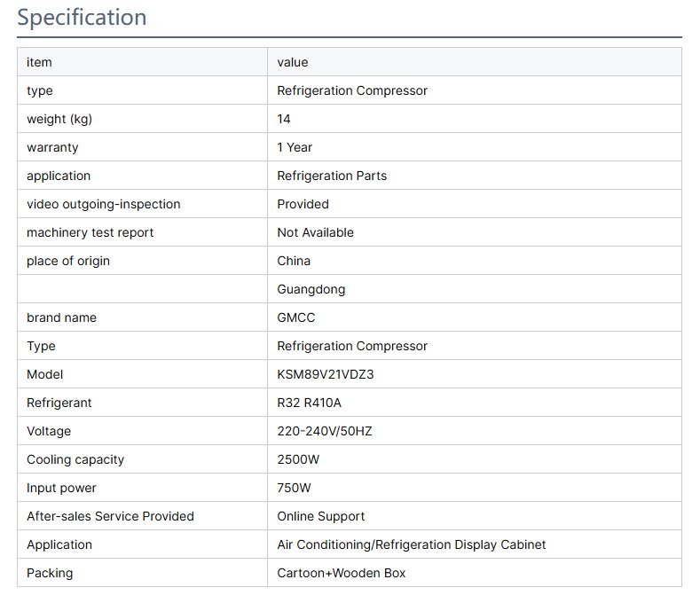
Task: Click 'Air Conditioning/Refrigeration Display Cabinet' value
Action: (x=411, y=544)
